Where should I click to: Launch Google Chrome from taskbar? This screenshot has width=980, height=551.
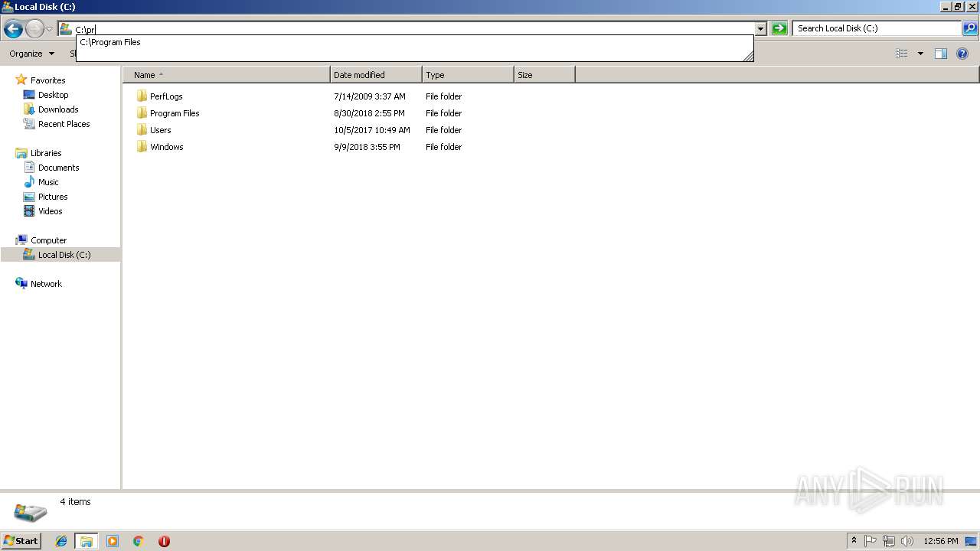tap(139, 541)
